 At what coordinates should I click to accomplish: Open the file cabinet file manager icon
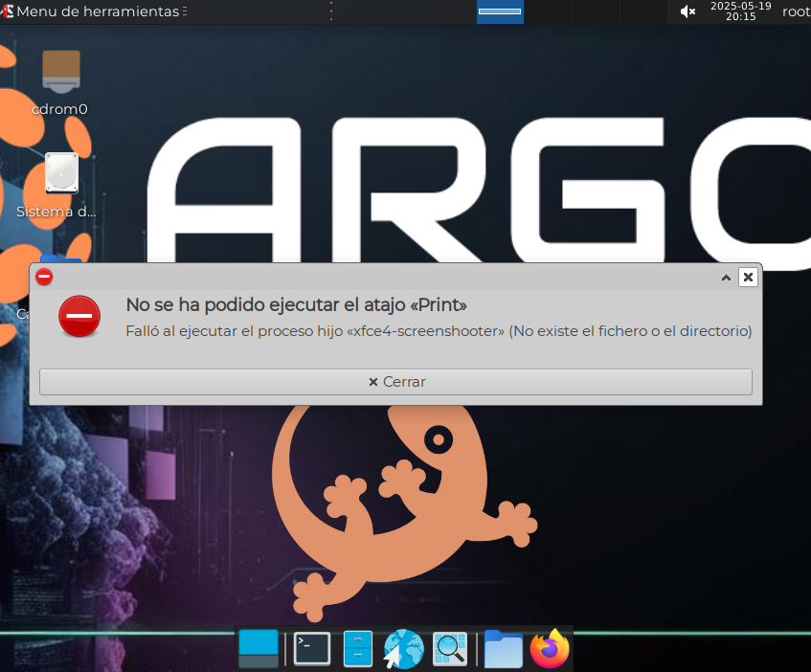click(x=358, y=648)
